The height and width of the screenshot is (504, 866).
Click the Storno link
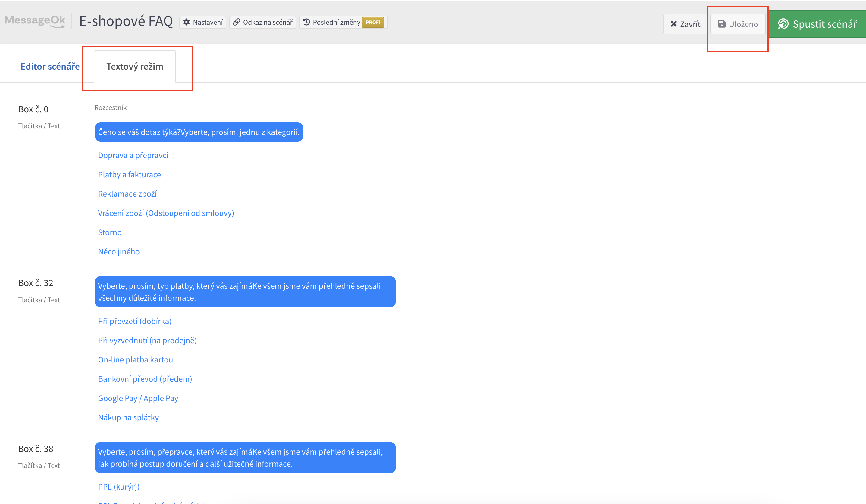(x=110, y=232)
